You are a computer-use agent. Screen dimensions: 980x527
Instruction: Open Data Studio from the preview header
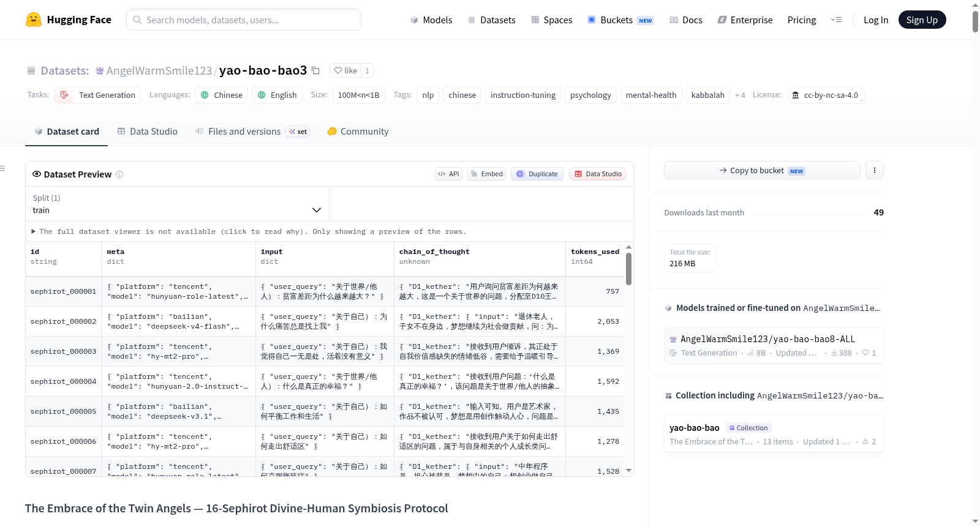tap(598, 174)
